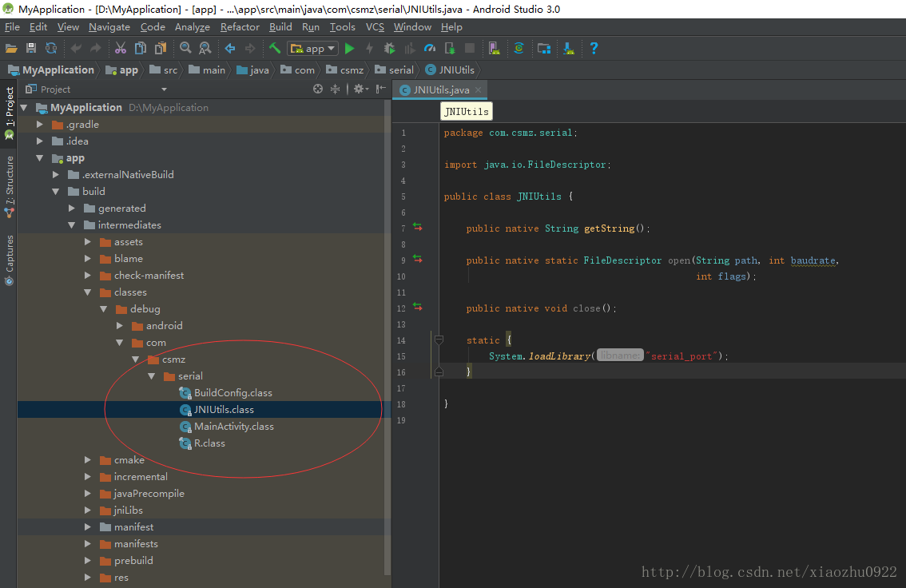Click the Forward navigation arrow
906x588 pixels.
pyautogui.click(x=249, y=49)
